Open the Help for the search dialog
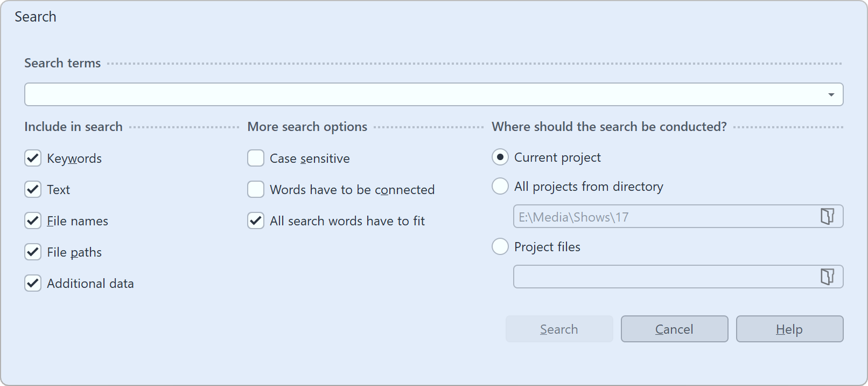Screen dimensions: 868x386 [x=789, y=329]
